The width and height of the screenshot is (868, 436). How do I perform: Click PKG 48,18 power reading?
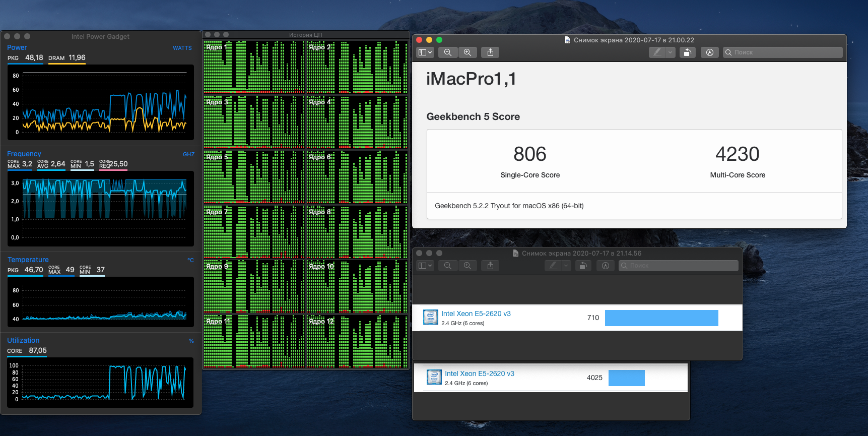[x=25, y=58]
